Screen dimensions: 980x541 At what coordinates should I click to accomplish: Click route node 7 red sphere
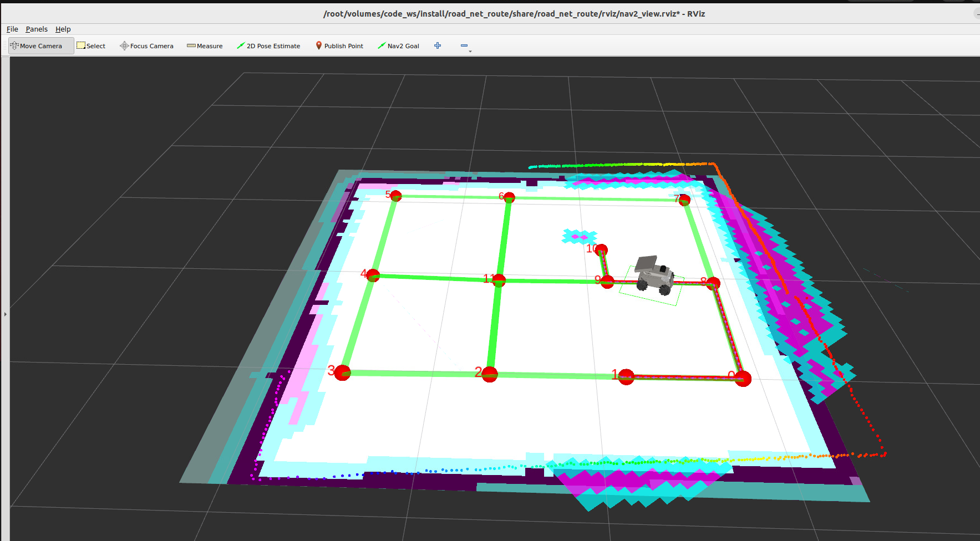point(684,200)
